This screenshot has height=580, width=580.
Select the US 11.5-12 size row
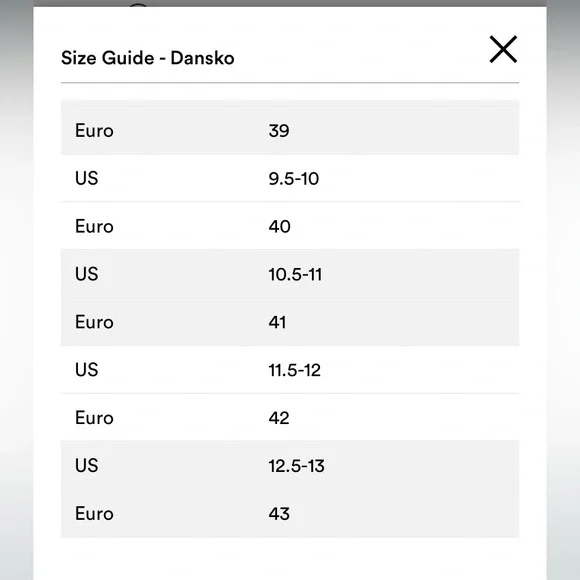290,370
